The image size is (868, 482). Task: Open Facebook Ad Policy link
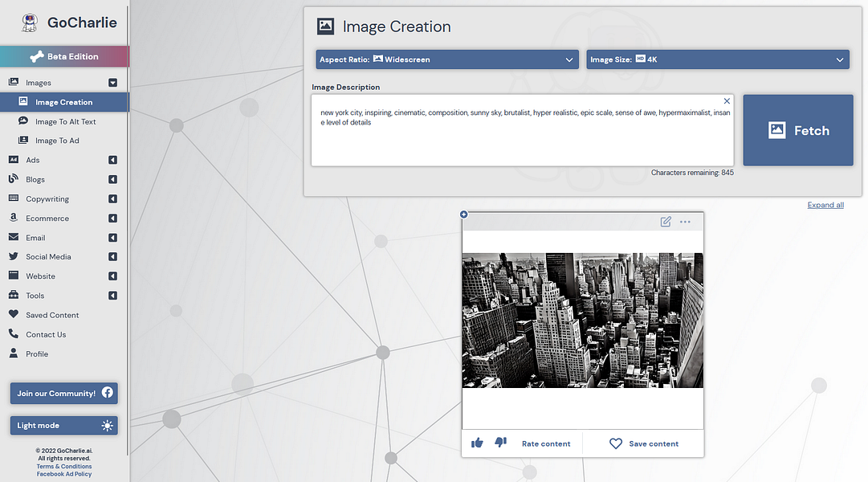64,474
